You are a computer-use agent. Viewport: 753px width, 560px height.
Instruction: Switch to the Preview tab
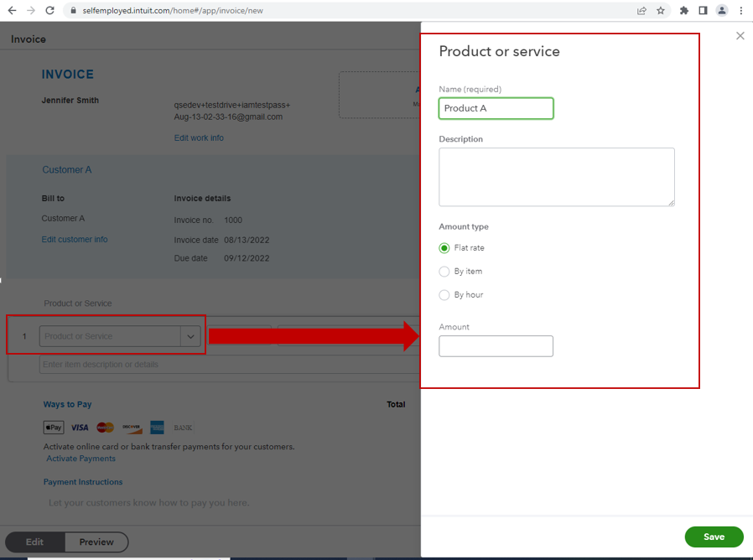tap(96, 542)
